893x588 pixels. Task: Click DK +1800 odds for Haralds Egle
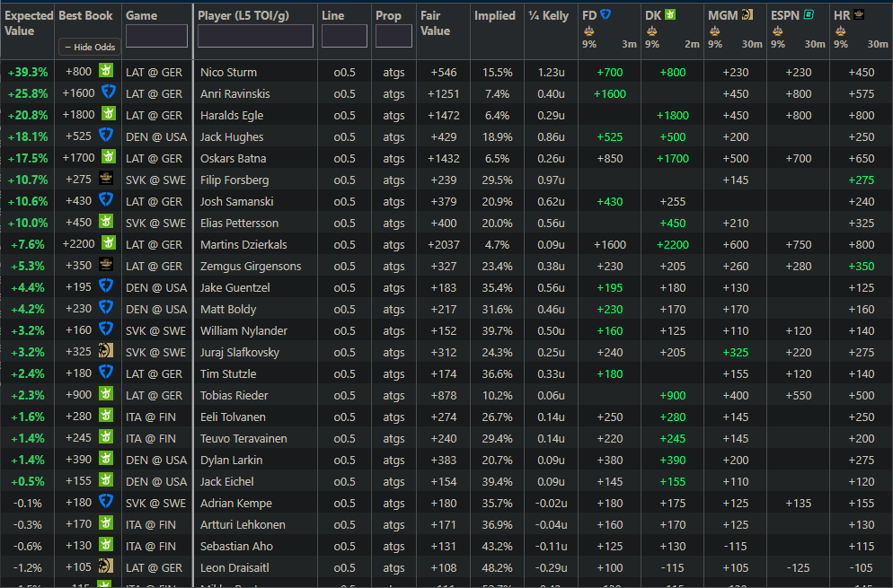click(x=673, y=116)
